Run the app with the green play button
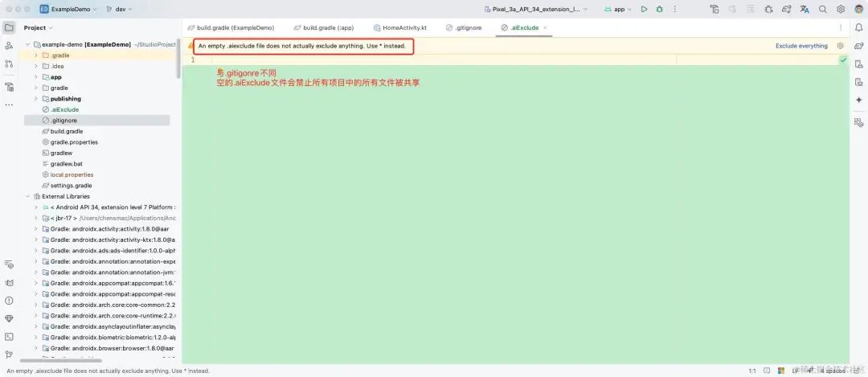The width and height of the screenshot is (868, 377). (x=644, y=10)
